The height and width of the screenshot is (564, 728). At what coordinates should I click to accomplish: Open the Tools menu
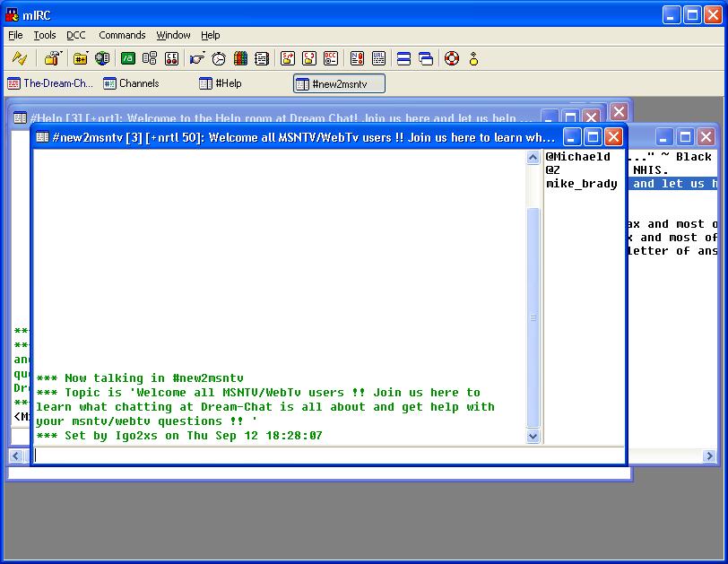point(45,35)
